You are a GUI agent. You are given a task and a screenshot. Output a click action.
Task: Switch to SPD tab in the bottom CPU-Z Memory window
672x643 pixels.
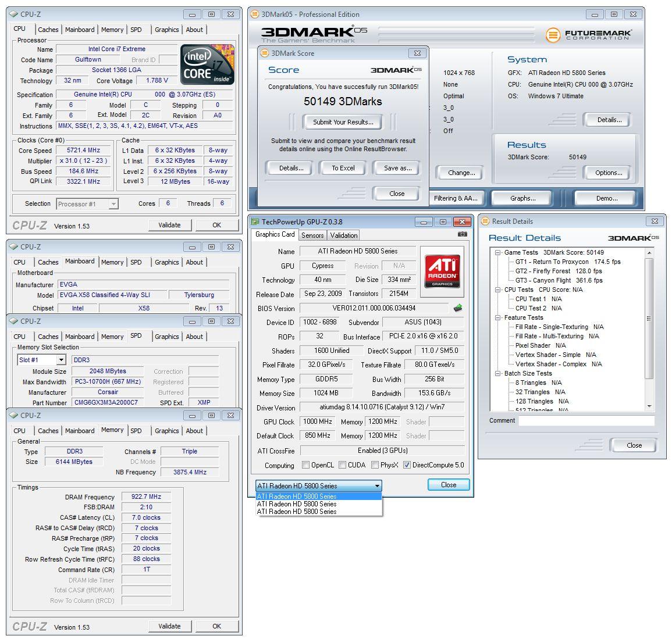(x=136, y=431)
